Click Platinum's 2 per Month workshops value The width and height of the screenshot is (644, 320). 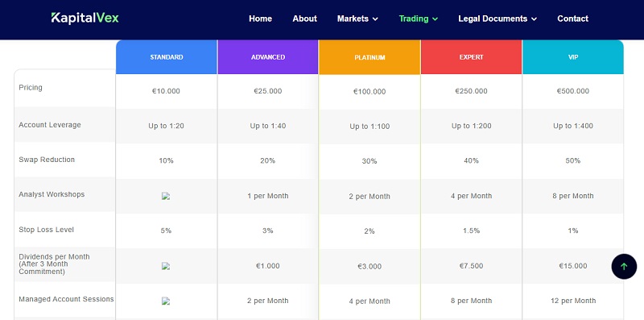pos(369,197)
